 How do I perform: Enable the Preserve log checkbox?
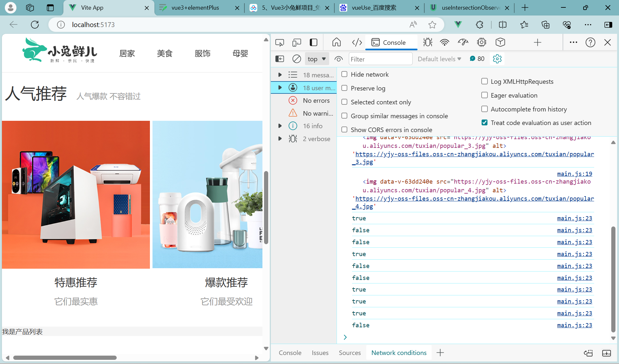(x=344, y=88)
